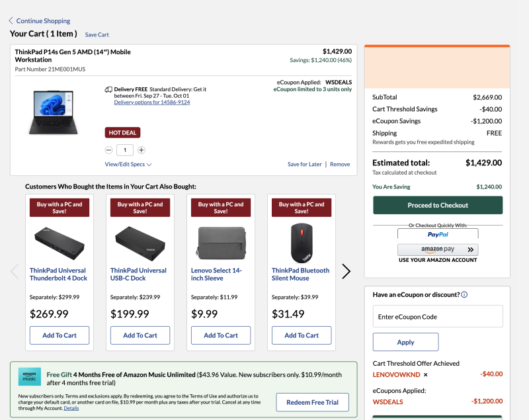Click the ThinkPad P14s Gen 5 product title
Viewport: 529px width, 420px height.
[73, 56]
